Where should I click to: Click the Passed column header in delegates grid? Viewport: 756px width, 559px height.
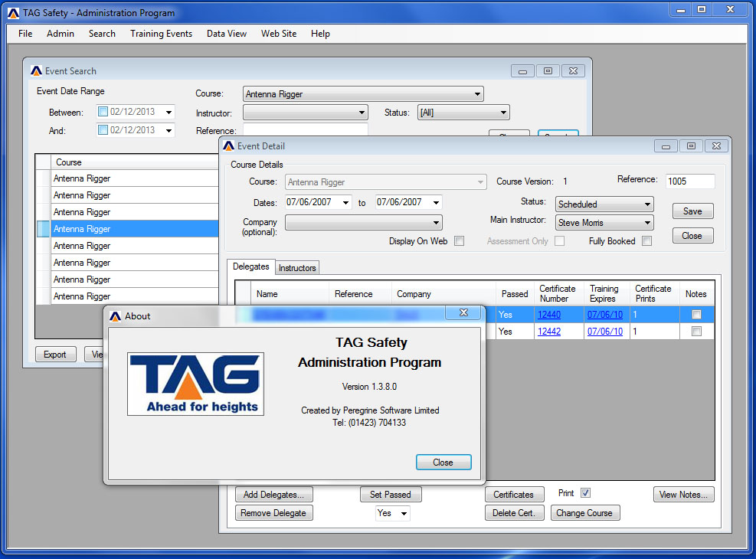(515, 294)
